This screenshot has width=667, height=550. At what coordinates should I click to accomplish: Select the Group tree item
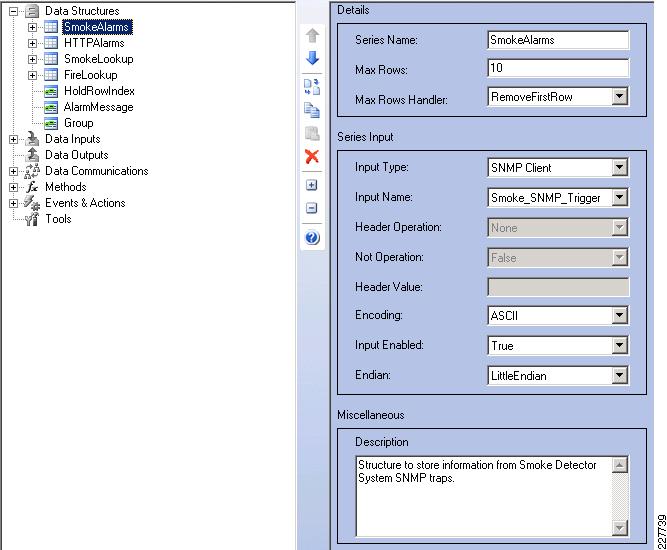[79, 123]
